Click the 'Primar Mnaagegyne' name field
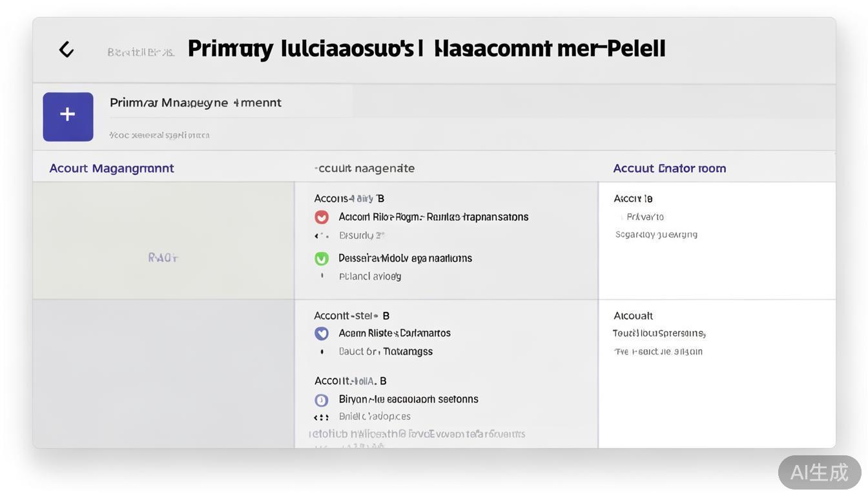The image size is (868, 496). pos(196,103)
